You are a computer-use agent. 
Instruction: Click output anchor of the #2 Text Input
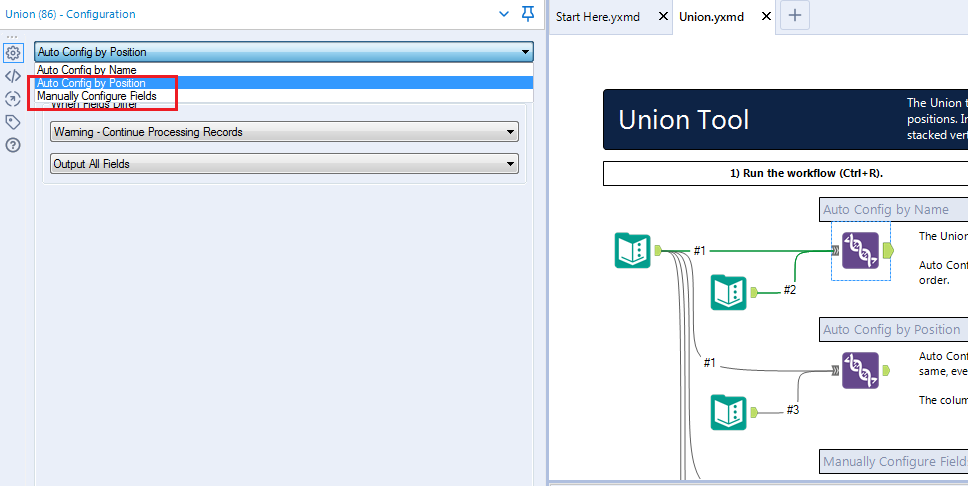[x=754, y=292]
